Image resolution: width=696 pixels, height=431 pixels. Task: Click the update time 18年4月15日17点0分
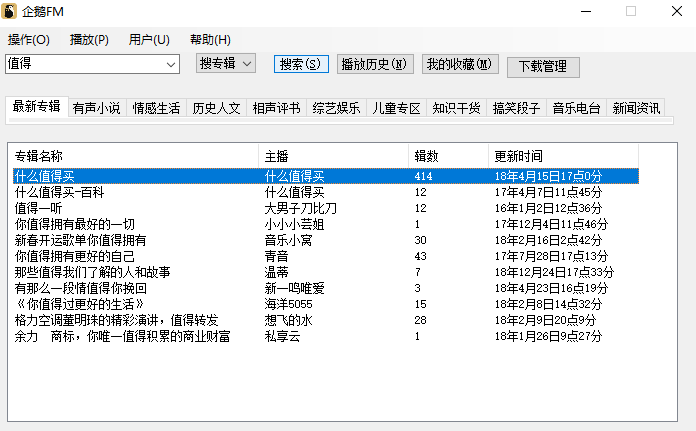pyautogui.click(x=548, y=176)
